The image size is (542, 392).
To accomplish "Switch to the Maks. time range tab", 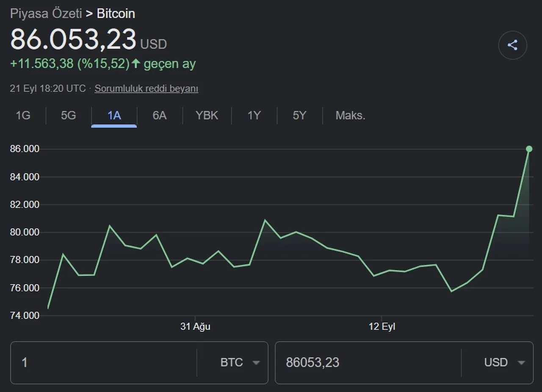I will point(350,115).
